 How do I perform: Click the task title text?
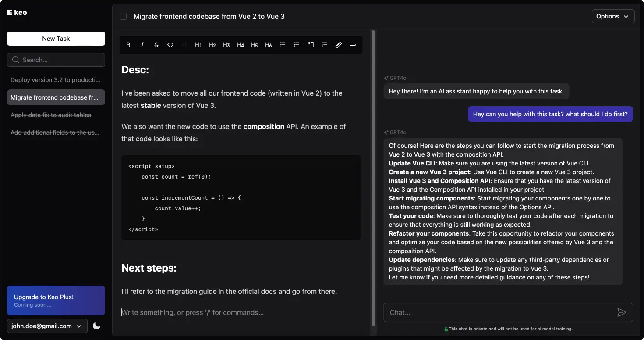click(209, 16)
